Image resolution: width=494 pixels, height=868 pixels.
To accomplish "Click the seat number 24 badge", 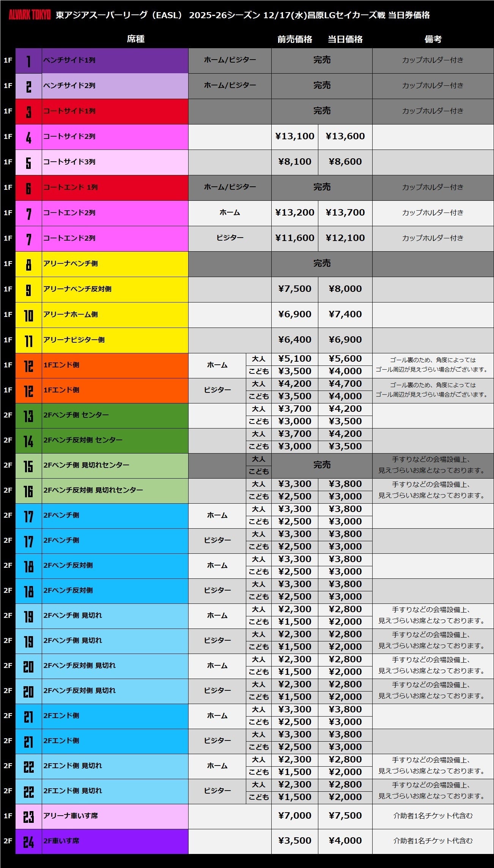I will click(x=28, y=841).
